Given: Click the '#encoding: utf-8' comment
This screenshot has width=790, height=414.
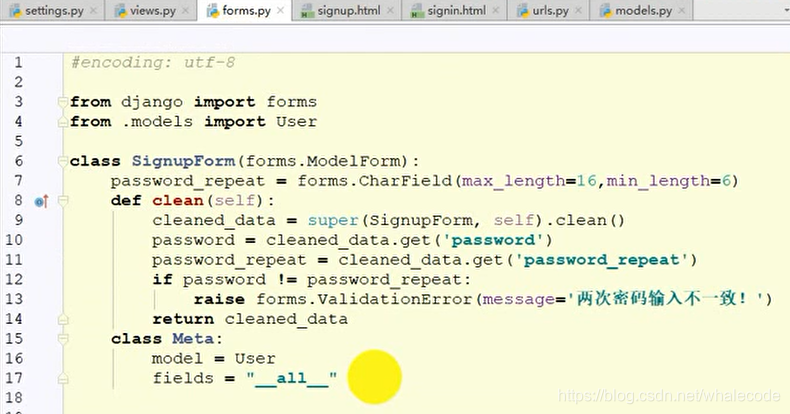Looking at the screenshot, I should coord(153,62).
